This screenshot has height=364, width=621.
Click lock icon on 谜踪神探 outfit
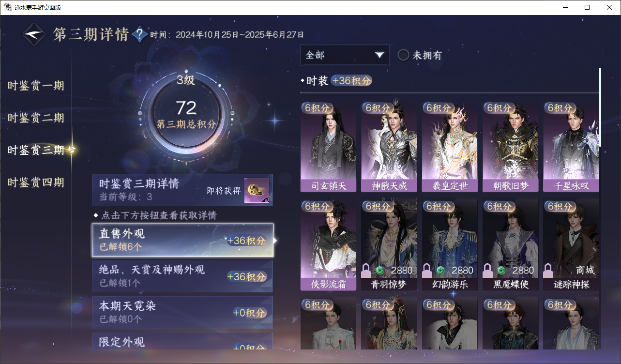[548, 269]
